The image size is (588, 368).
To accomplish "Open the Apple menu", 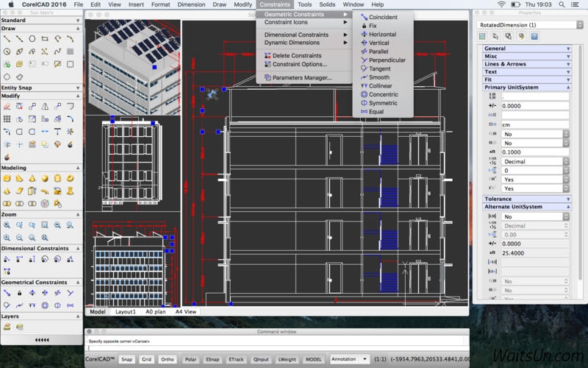I will coord(10,4).
